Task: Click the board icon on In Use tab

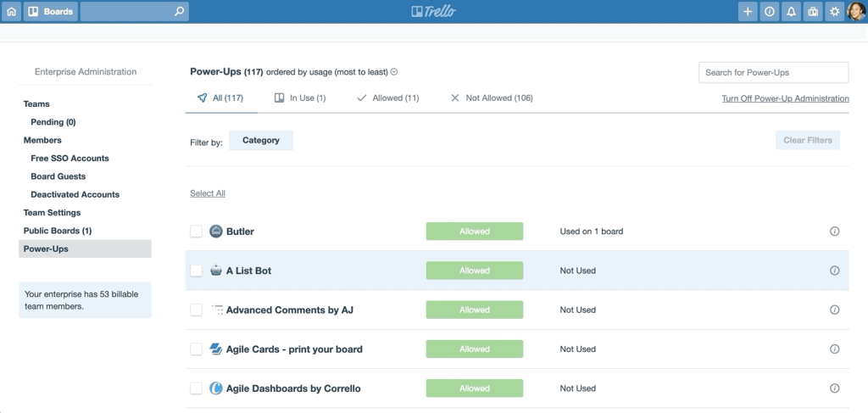Action: click(279, 98)
